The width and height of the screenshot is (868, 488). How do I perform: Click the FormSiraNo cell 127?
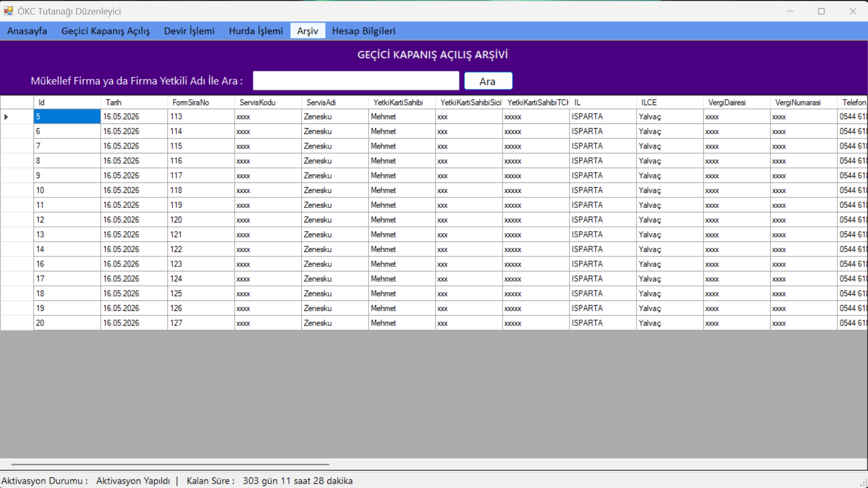pos(200,323)
